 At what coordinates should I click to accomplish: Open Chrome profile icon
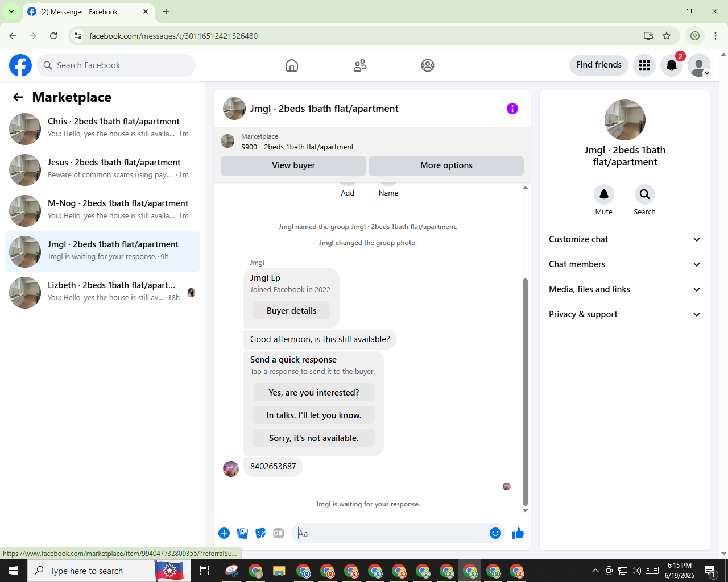695,36
